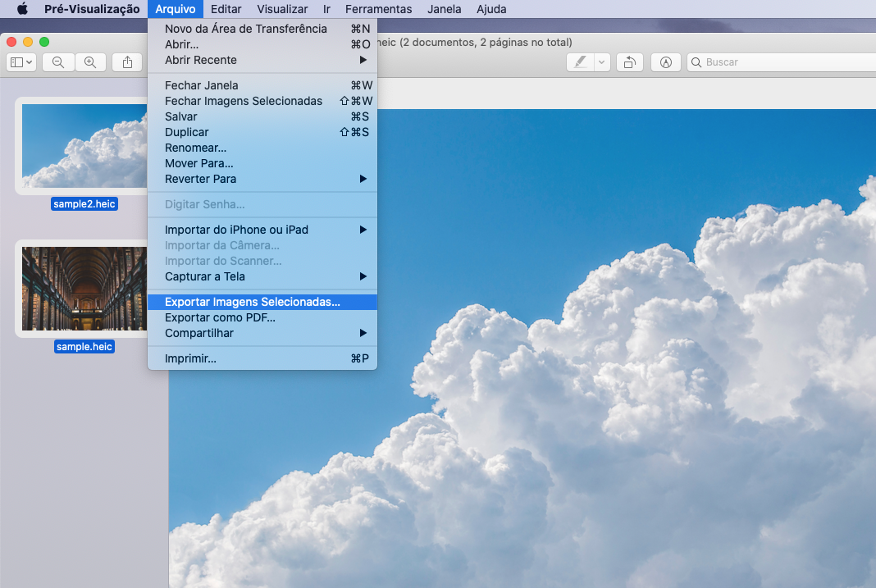Show the markup toolbar icon

click(666, 62)
